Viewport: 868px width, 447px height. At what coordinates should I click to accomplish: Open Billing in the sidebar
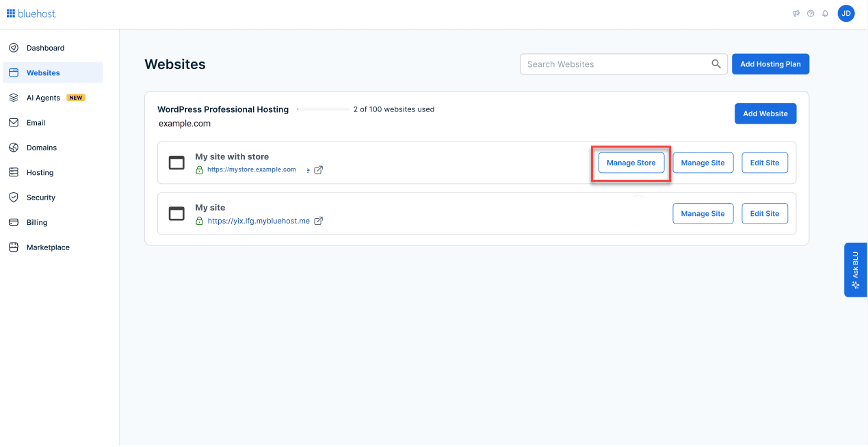coord(53,222)
